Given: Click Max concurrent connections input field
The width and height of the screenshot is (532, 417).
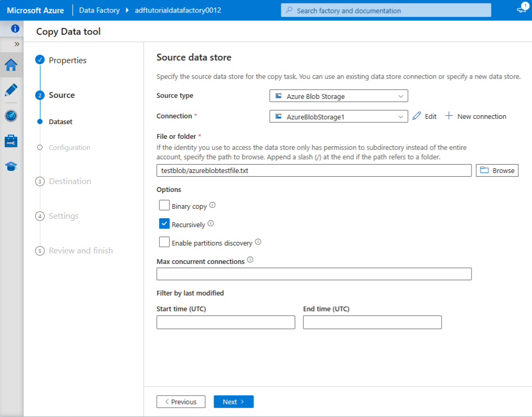Looking at the screenshot, I should tap(314, 274).
